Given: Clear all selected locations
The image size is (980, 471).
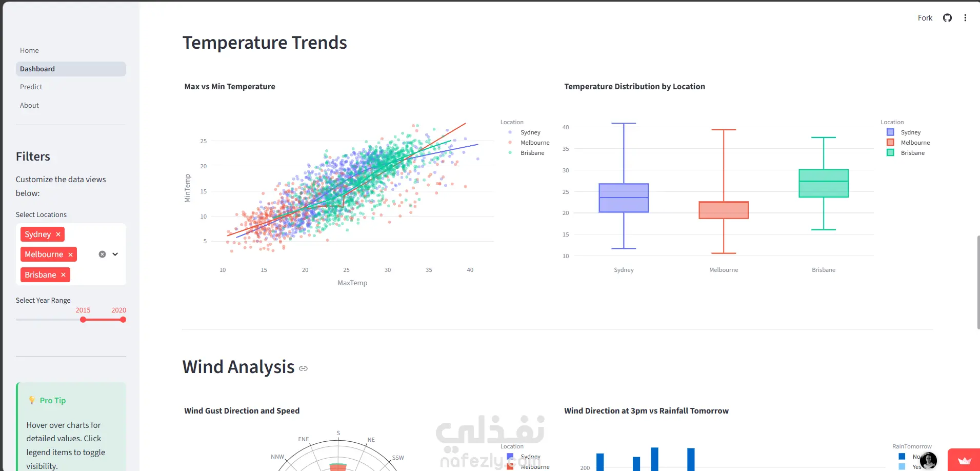Looking at the screenshot, I should click(x=102, y=254).
